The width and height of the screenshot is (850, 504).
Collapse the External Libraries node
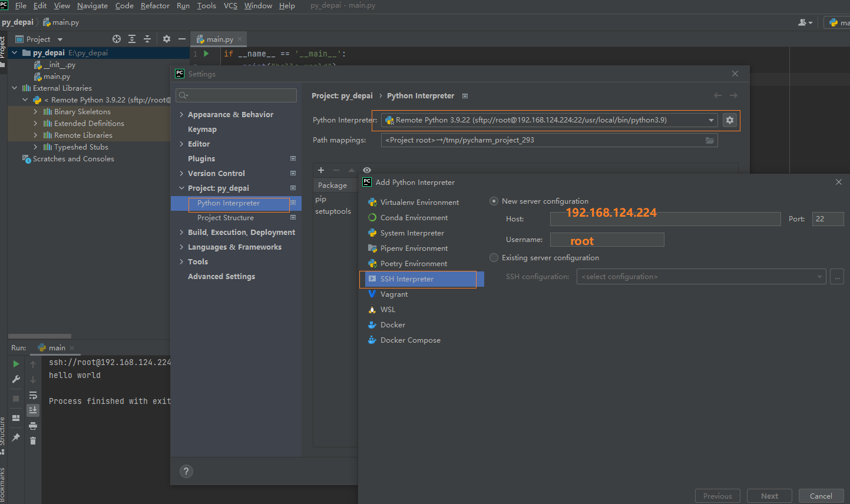point(14,88)
